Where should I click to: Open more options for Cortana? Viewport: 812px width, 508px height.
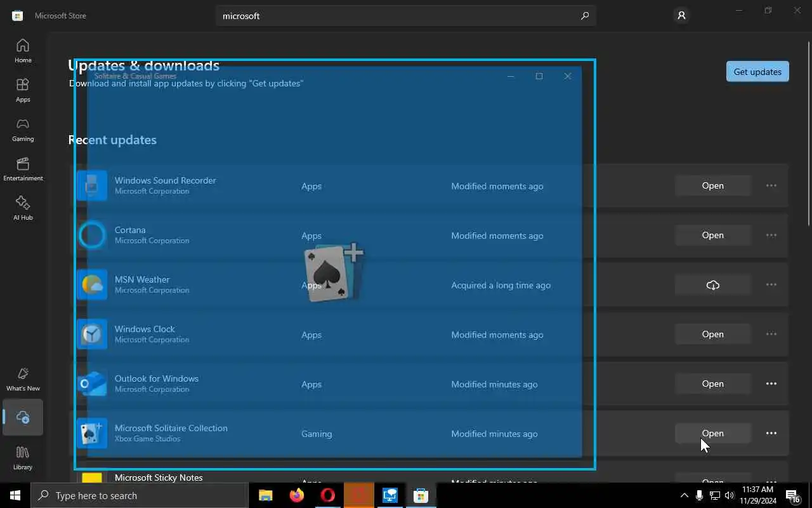[x=771, y=235]
